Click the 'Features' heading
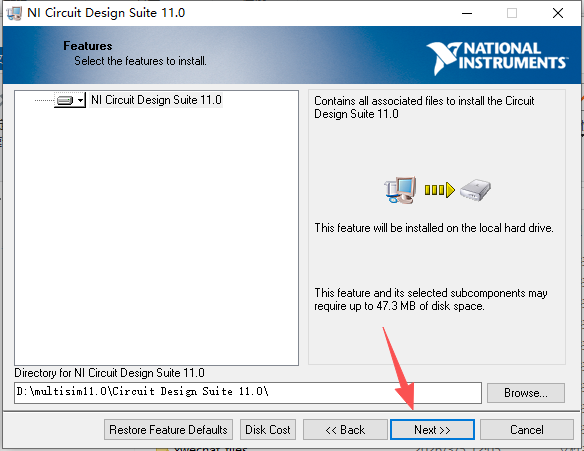The image size is (584, 451). (88, 46)
